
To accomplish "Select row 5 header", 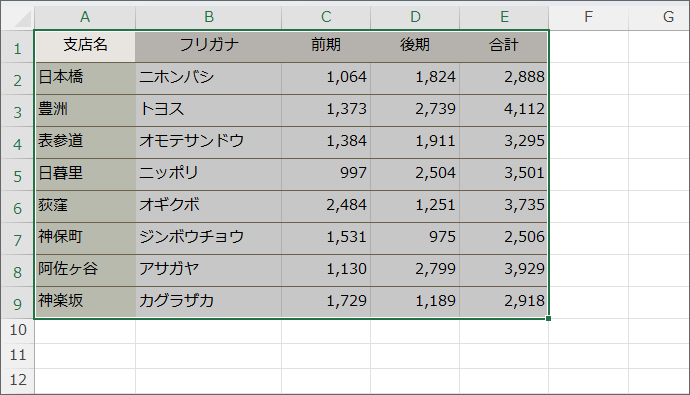I will tap(18, 175).
